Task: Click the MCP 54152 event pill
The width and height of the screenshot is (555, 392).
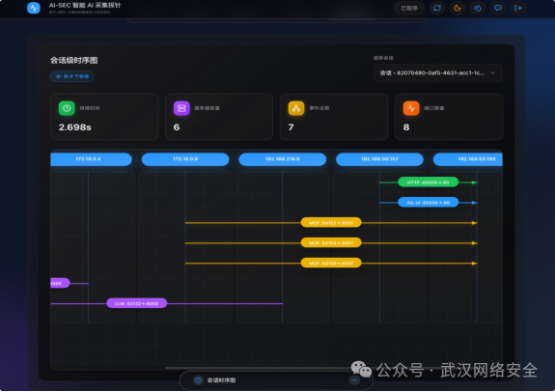Action: coord(331,223)
